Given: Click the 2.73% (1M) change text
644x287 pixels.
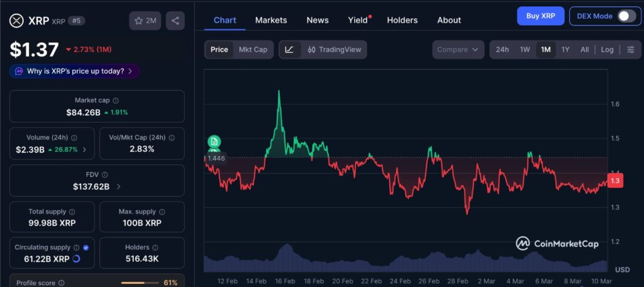Looking at the screenshot, I should point(92,50).
